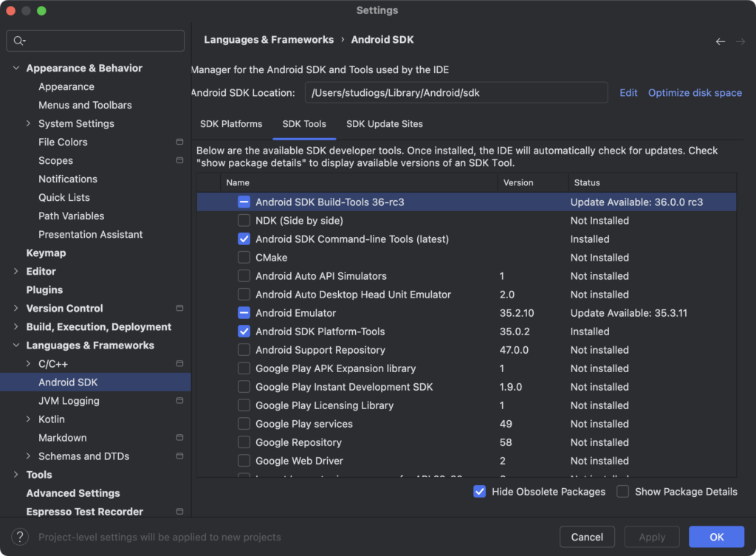
Task: Click the Android SDK Location path field
Action: 456,92
